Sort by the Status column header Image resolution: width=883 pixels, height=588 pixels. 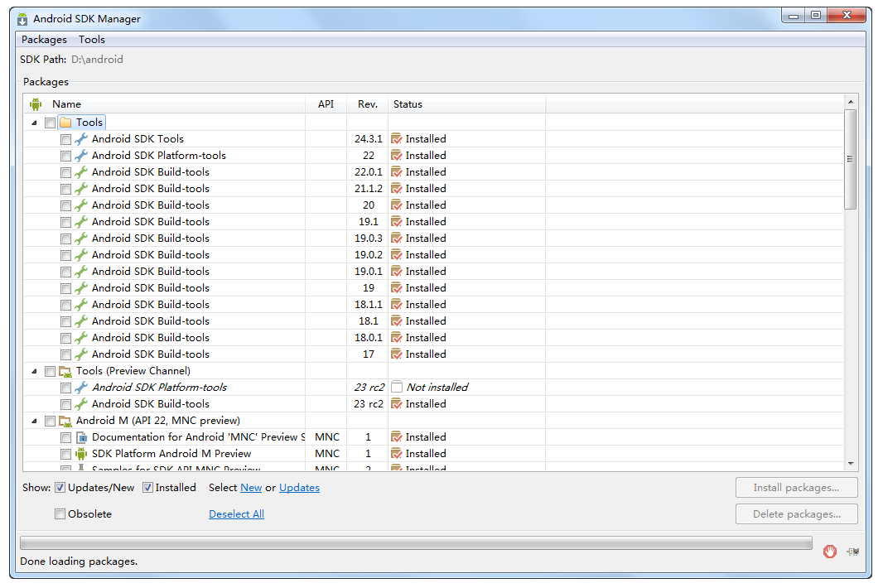pyautogui.click(x=467, y=104)
